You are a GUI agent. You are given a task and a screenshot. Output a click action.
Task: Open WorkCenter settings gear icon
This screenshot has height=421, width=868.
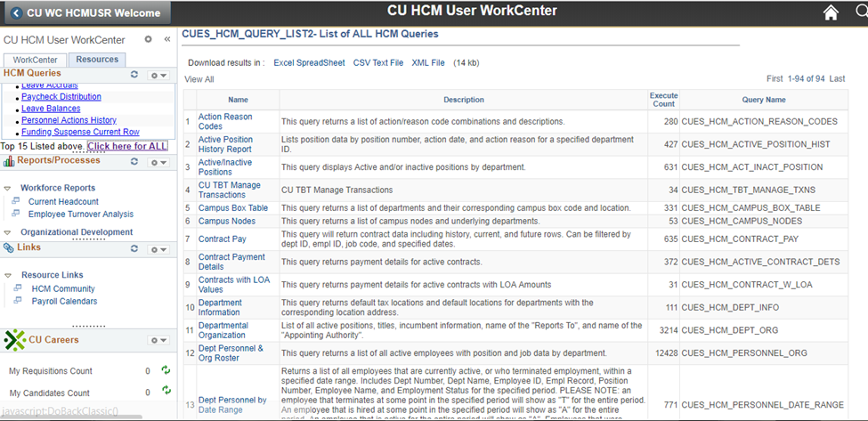pyautogui.click(x=148, y=40)
